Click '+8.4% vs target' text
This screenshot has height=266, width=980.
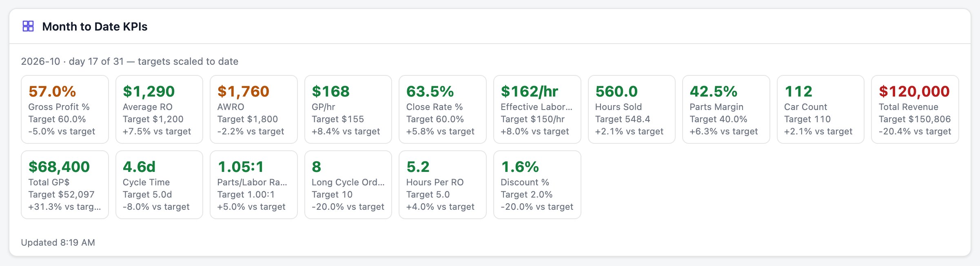(x=346, y=131)
